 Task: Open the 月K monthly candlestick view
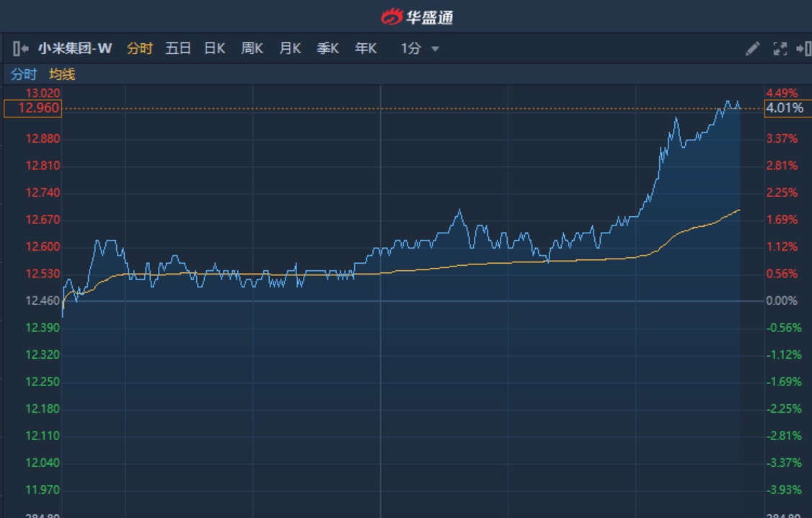click(290, 49)
